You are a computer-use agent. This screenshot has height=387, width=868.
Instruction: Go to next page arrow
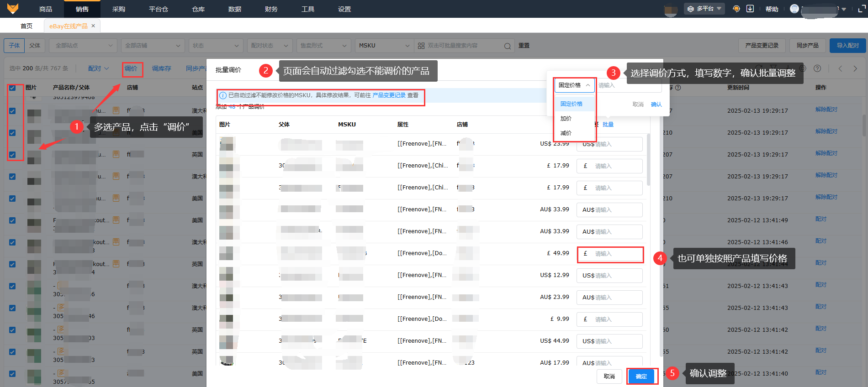[855, 68]
